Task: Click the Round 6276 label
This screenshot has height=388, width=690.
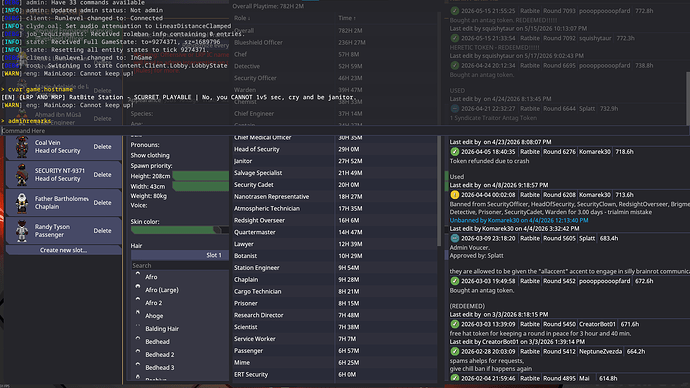Action: (559, 152)
